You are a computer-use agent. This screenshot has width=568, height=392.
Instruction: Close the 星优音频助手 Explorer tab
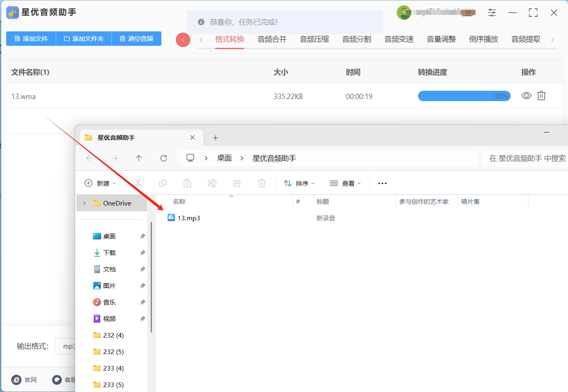coord(192,137)
